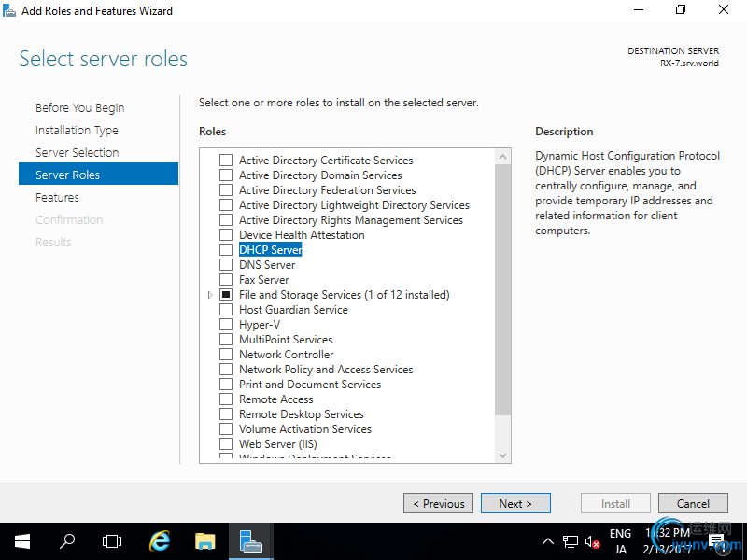Open the ENG JA language indicator

620,541
